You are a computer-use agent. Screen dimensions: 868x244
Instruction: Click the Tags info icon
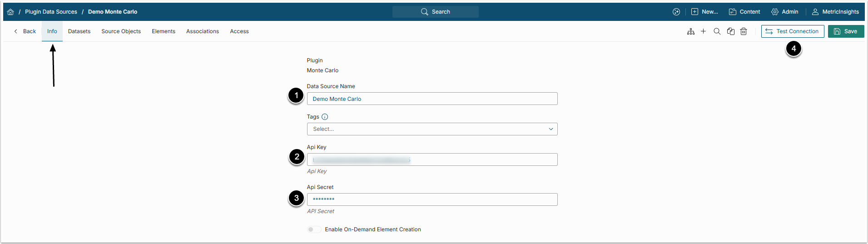(325, 117)
